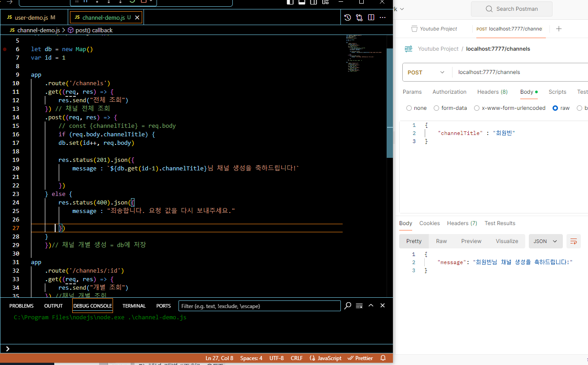Open the response Cookies tab
This screenshot has height=365, width=588.
click(x=430, y=223)
